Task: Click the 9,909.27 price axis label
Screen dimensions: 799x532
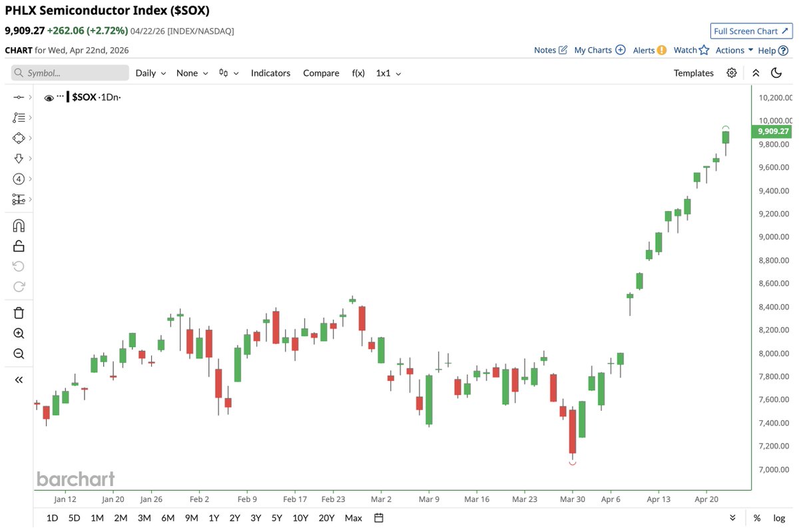Action: pyautogui.click(x=772, y=132)
